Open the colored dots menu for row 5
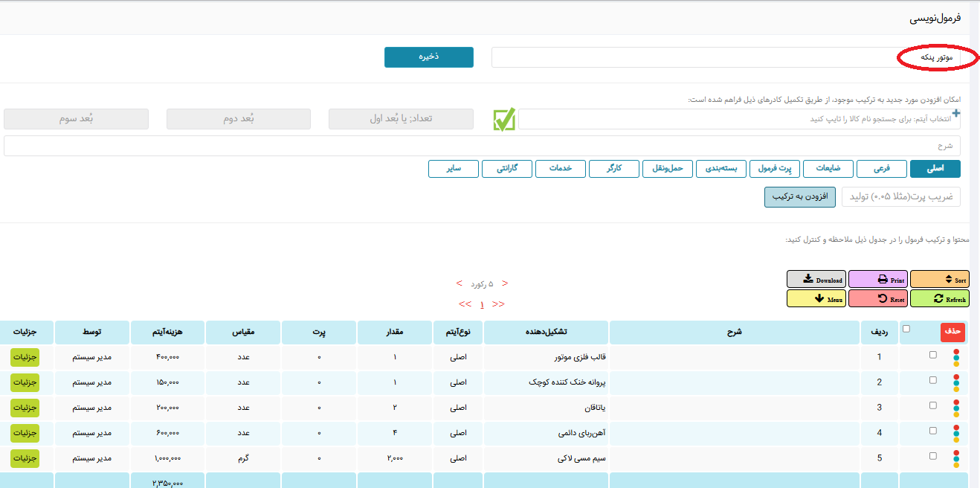 (956, 458)
